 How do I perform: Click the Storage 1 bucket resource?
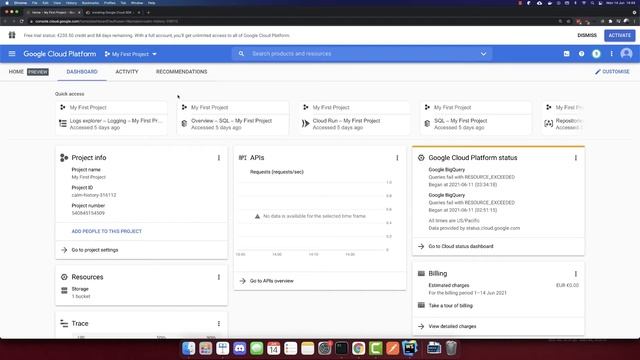(80, 293)
